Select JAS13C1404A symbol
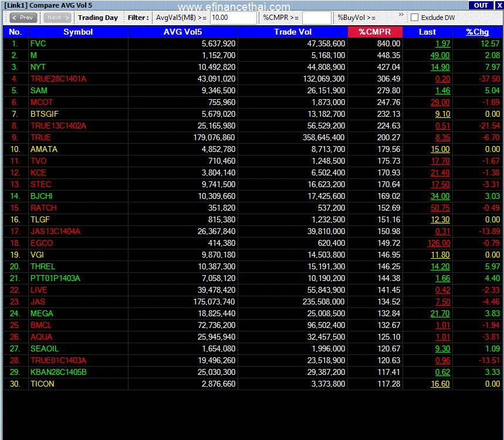The height and width of the screenshot is (440, 504). point(55,231)
